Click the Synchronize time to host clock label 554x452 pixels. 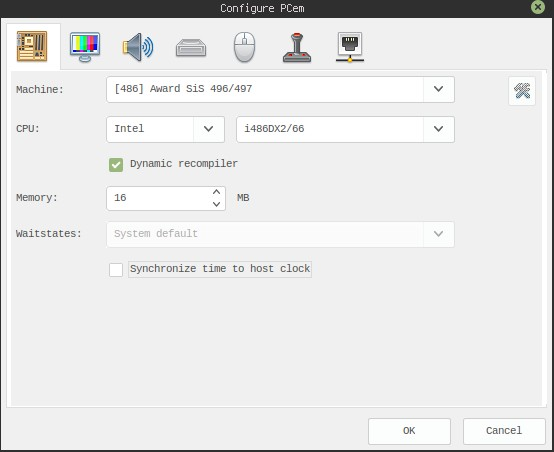220,269
